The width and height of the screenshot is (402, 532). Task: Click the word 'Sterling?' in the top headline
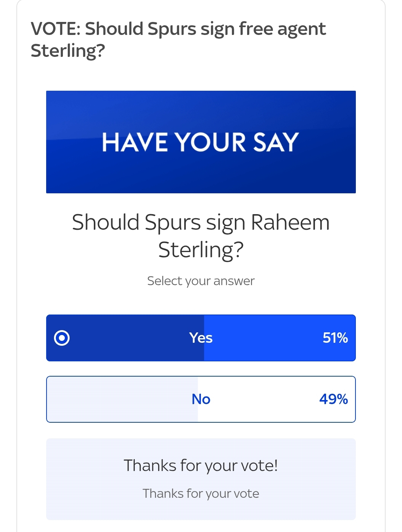(x=68, y=51)
